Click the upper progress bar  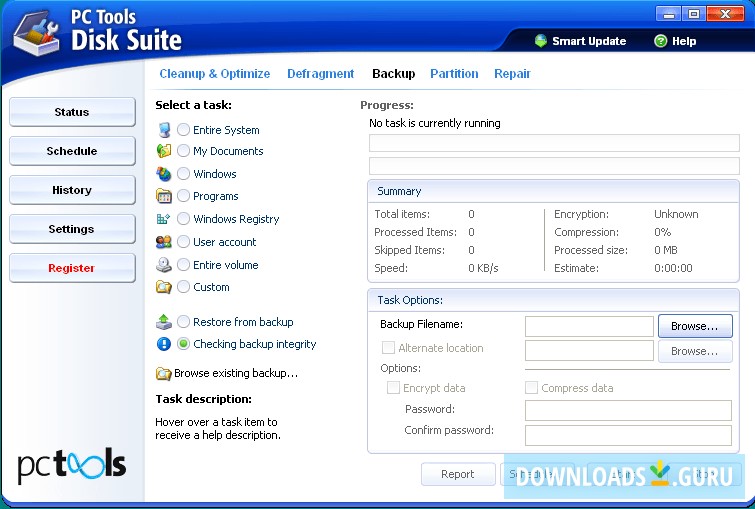[x=554, y=143]
